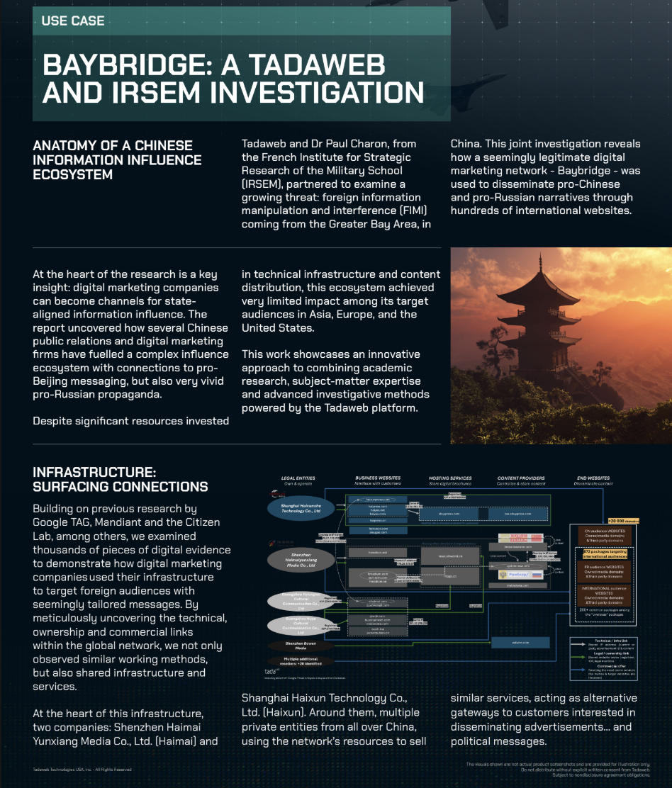Viewport: 672px width, 788px height.
Task: Select the Multiple additional resellers oval
Action: [x=301, y=661]
